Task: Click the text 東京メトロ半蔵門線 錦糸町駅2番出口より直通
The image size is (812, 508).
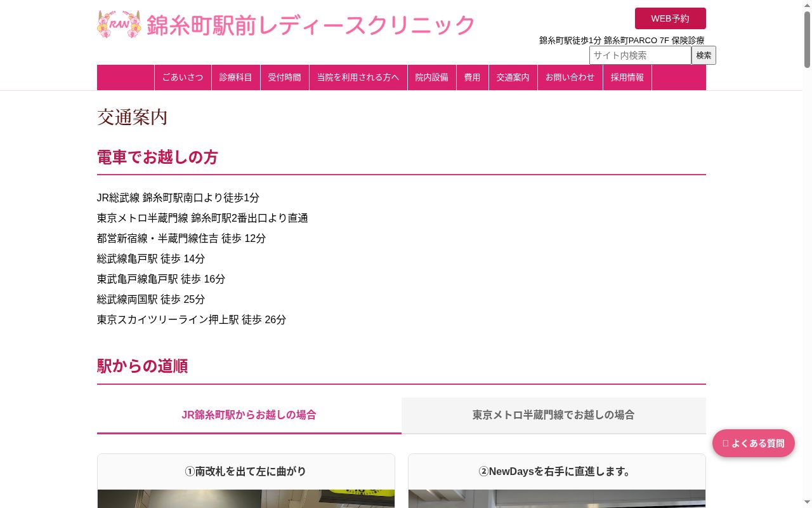Action: 202,218
